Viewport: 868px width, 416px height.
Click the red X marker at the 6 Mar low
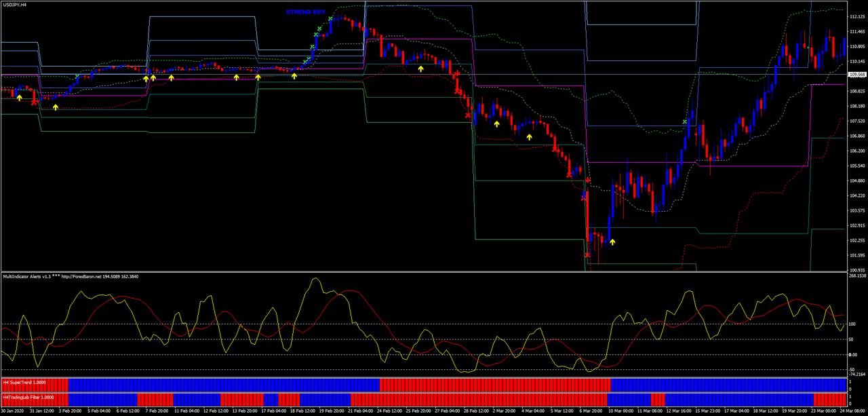[587, 255]
